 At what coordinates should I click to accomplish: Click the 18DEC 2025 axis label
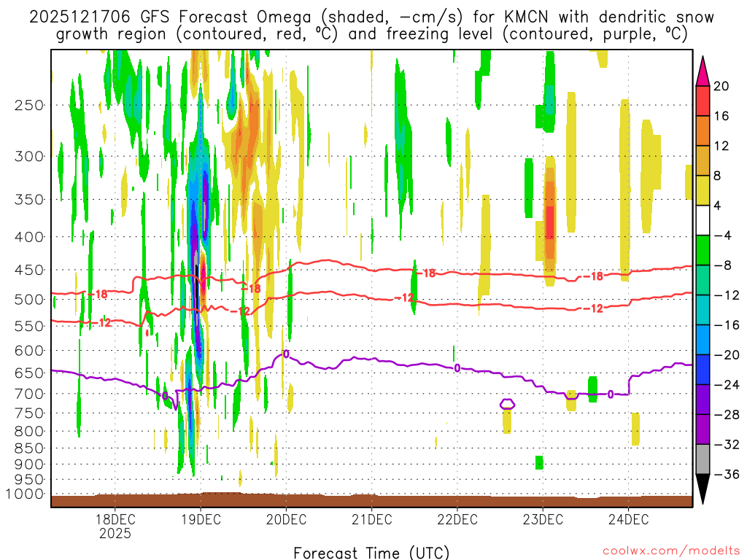pos(115,526)
